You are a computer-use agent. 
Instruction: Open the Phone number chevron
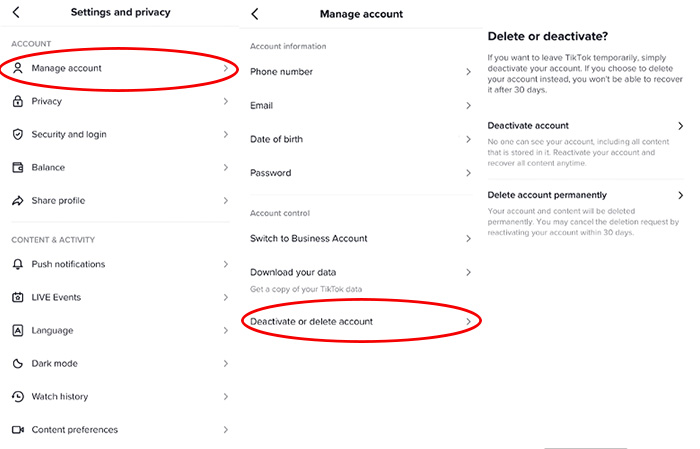click(468, 71)
